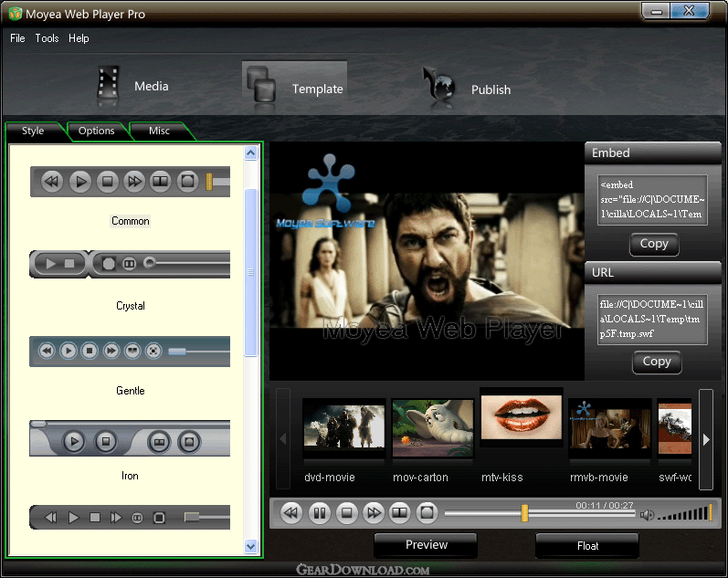Copy the Embed code

654,244
